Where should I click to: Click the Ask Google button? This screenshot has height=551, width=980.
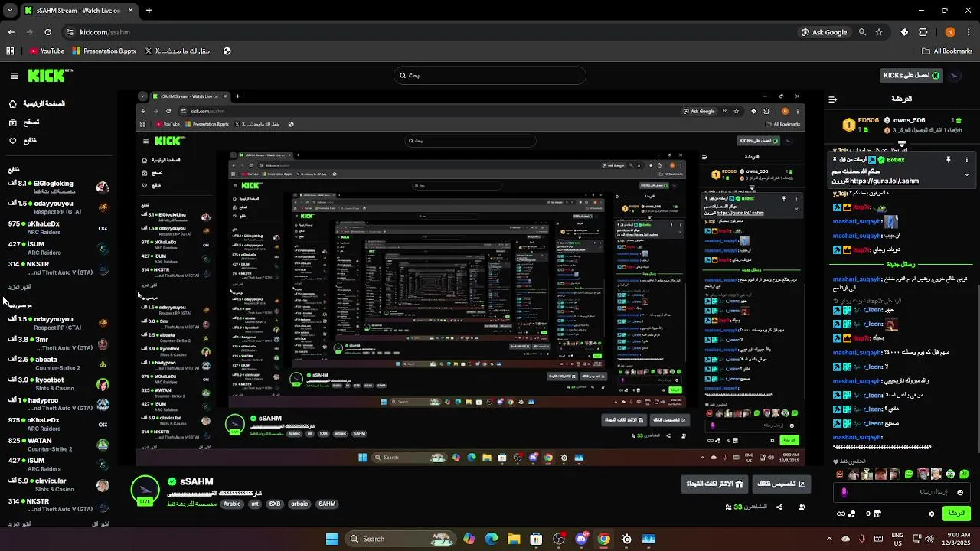click(825, 32)
